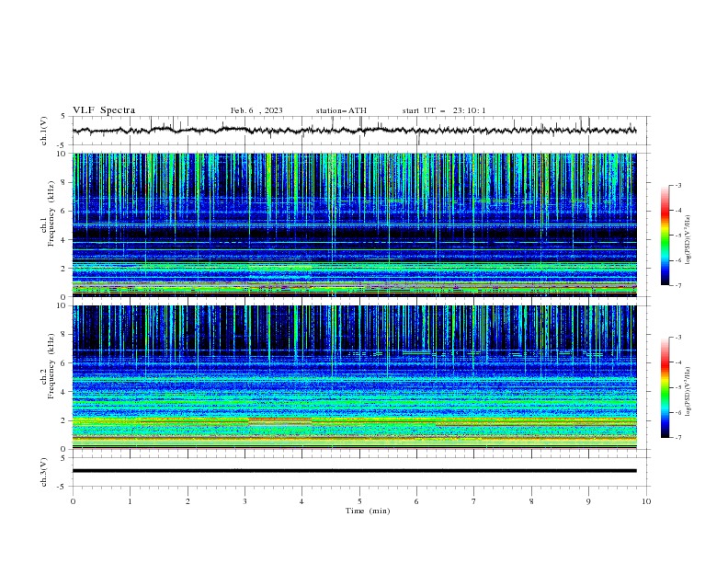Click the ch.1 spectrogram panel
728x563 pixels.
point(355,224)
